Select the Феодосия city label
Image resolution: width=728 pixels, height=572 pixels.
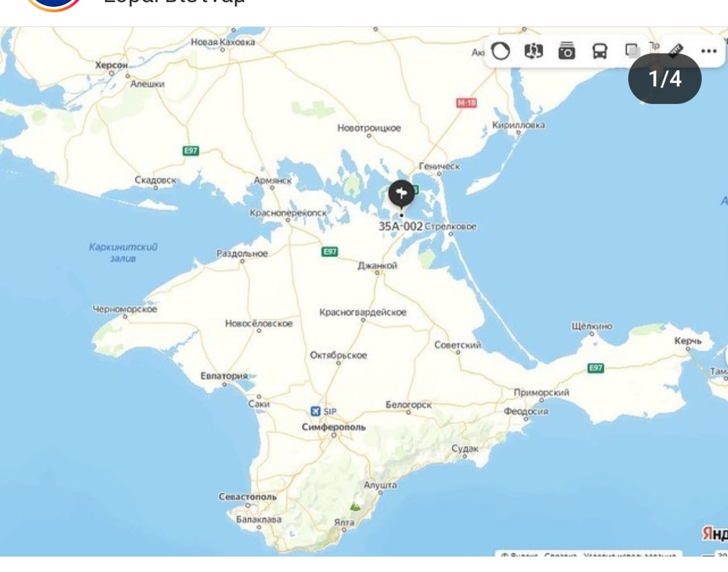pyautogui.click(x=526, y=411)
